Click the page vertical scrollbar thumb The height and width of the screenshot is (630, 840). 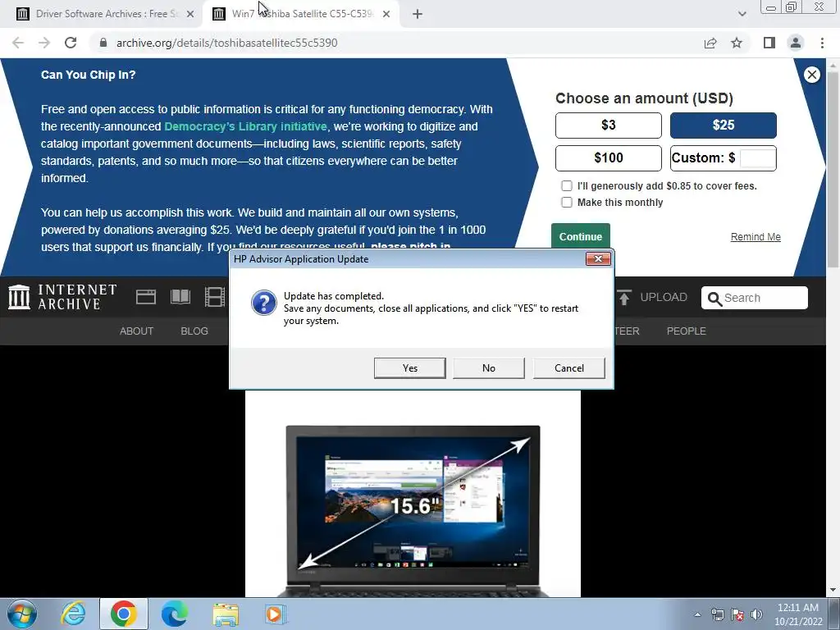point(833,169)
